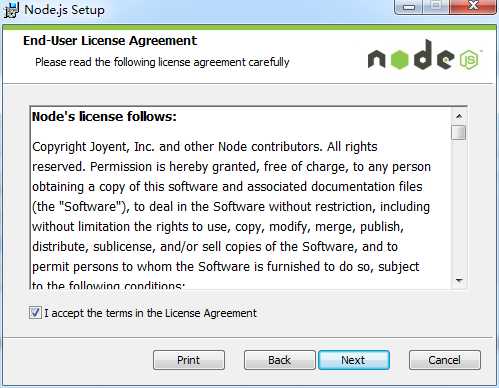
Task: Uncheck the accept license terms checkbox
Action: 35,313
